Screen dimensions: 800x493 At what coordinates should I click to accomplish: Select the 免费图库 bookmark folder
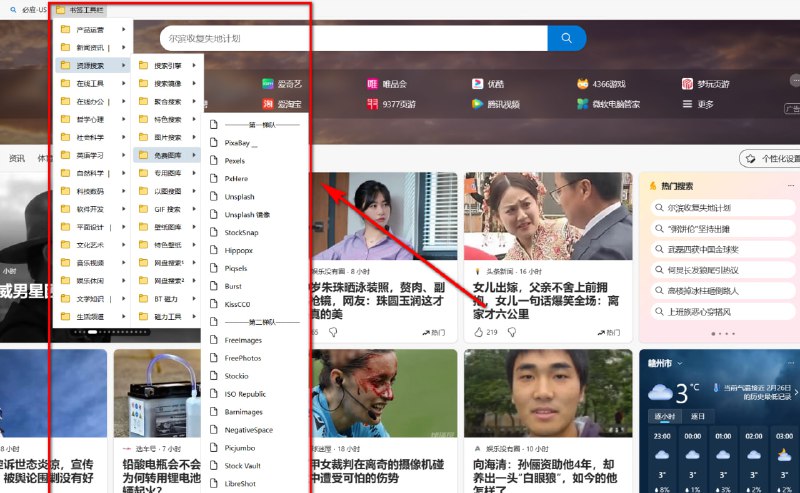(x=167, y=155)
